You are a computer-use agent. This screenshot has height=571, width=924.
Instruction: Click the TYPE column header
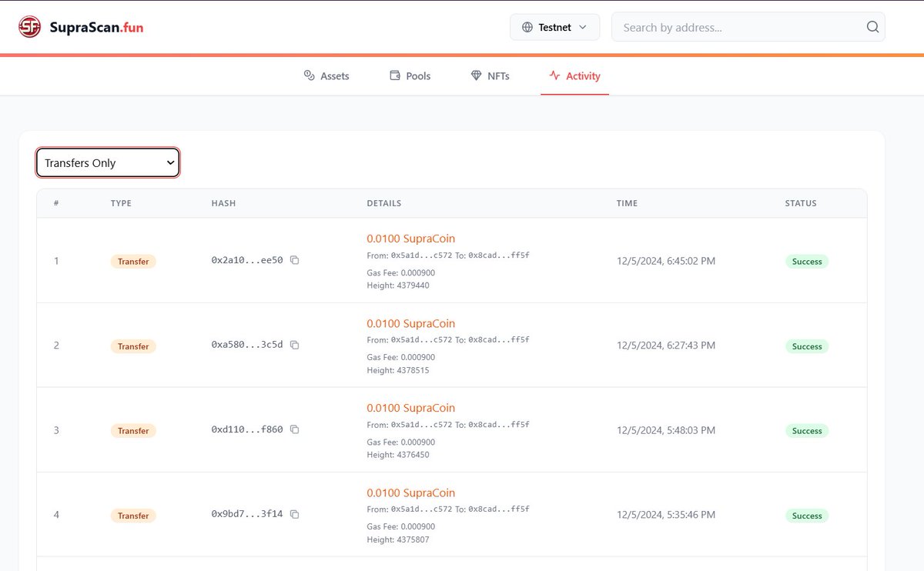pos(121,203)
